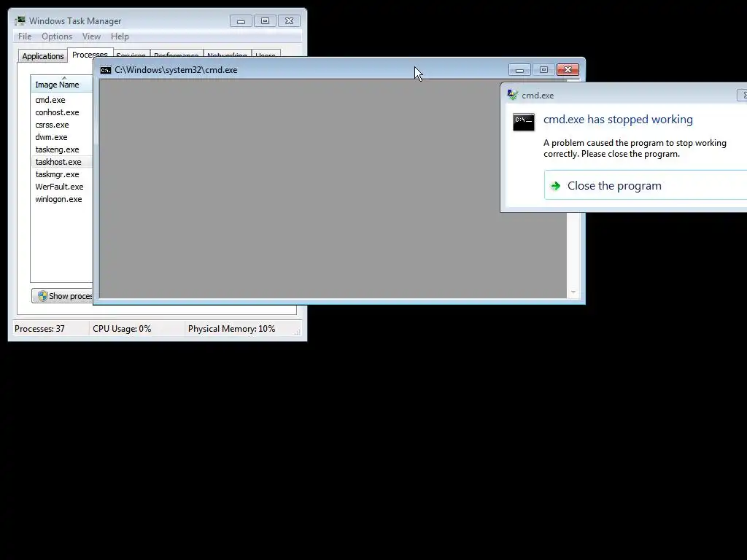Open the View menu in Task Manager
Screen dimensions: 747x560
(x=91, y=36)
